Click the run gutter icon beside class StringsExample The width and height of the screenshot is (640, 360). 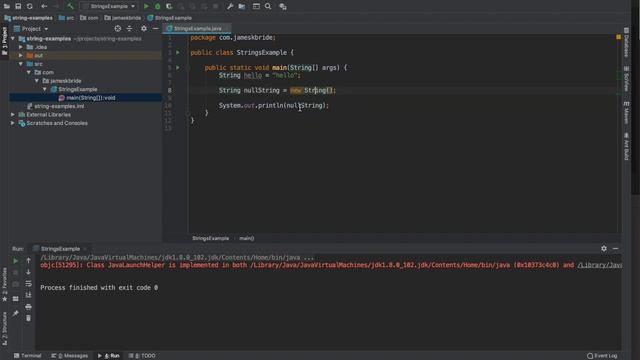(x=178, y=53)
